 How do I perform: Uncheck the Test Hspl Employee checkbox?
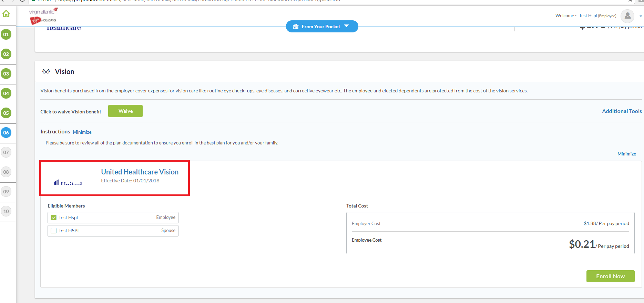(54, 218)
